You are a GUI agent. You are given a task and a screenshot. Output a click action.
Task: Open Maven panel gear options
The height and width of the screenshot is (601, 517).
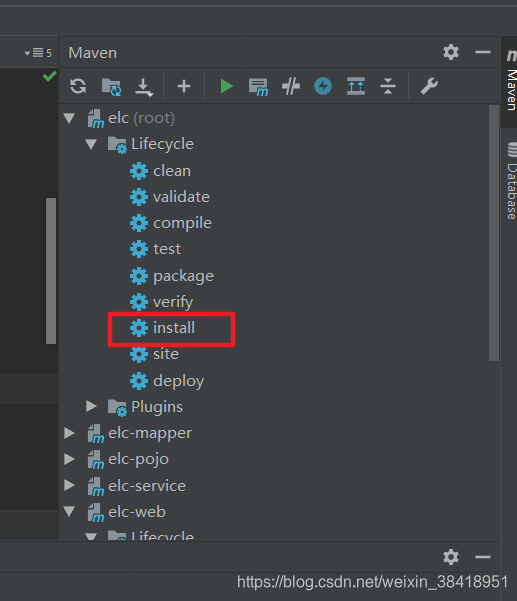[x=451, y=52]
